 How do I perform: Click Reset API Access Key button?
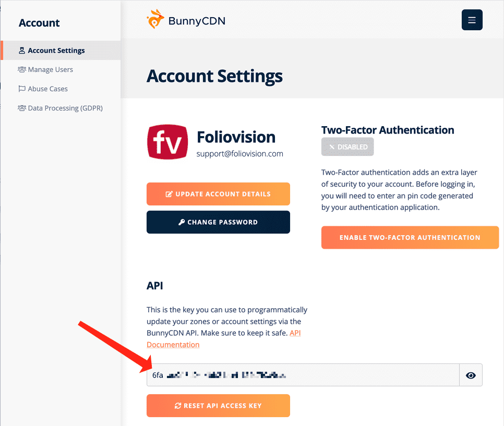point(218,406)
